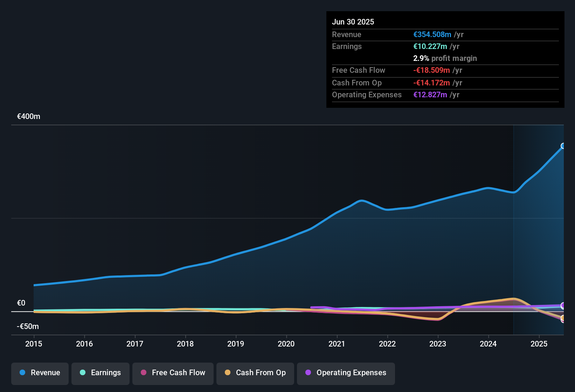Click the purple Operating Expenses legend dot
This screenshot has height=392, width=575.
coord(309,373)
